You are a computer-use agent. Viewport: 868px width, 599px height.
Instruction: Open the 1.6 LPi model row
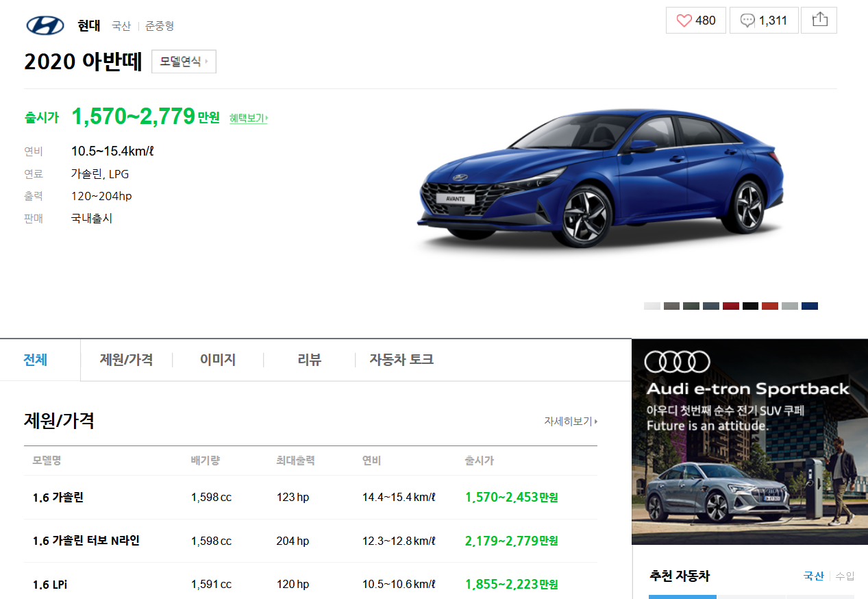[50, 585]
